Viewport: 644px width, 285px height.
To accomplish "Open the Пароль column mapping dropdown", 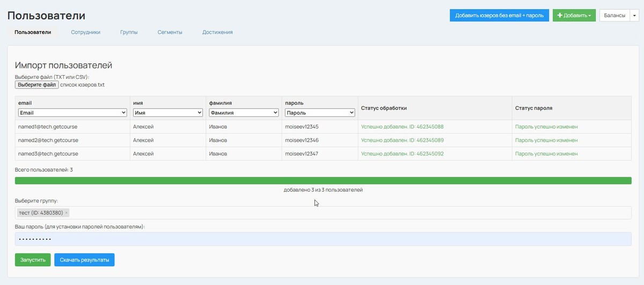I will pyautogui.click(x=319, y=113).
